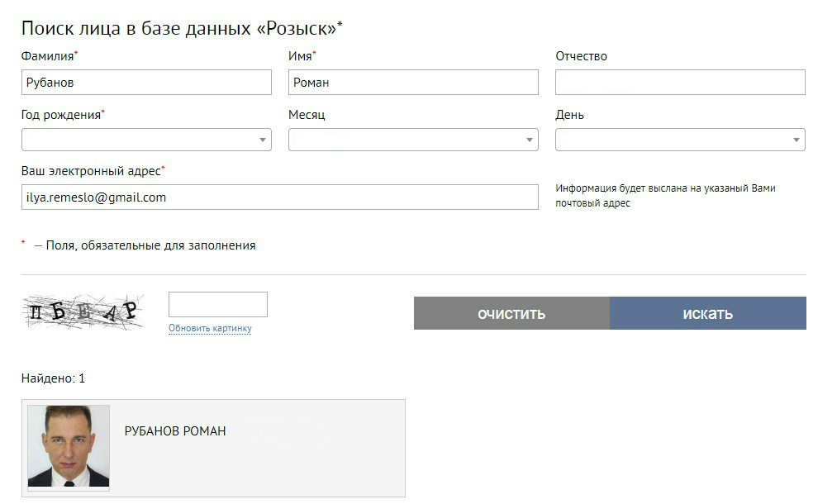Open the Год рождения dropdown

pyautogui.click(x=146, y=140)
